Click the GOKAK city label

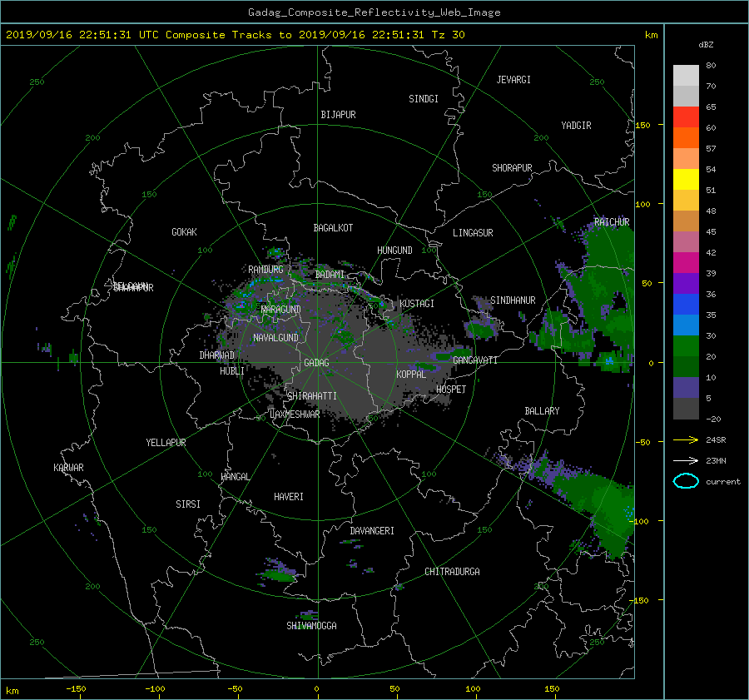(x=184, y=232)
